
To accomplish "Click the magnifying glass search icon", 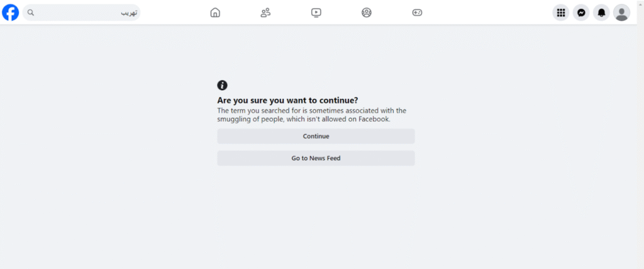I will point(30,13).
